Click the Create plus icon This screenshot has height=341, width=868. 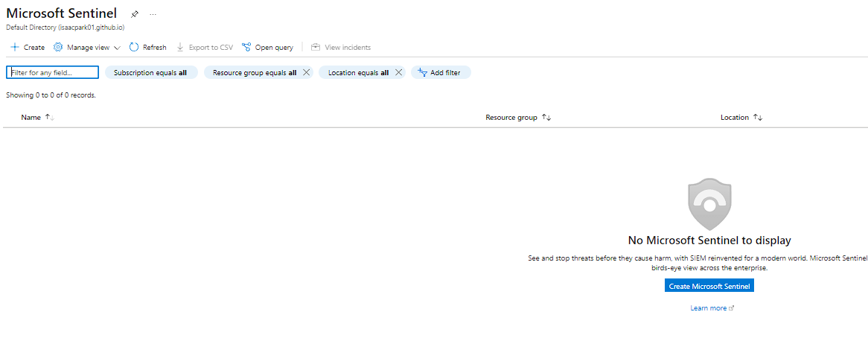pyautogui.click(x=15, y=47)
